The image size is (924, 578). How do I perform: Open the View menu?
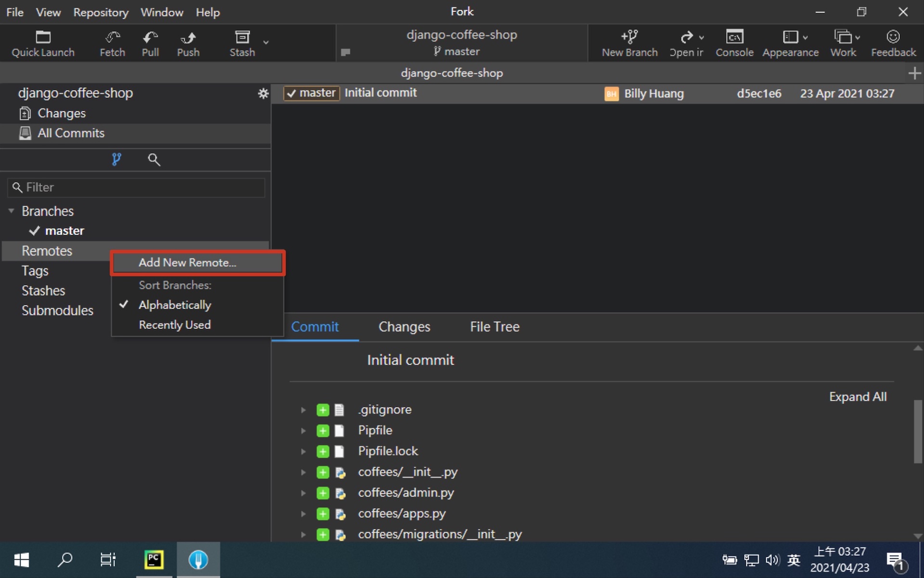point(48,12)
